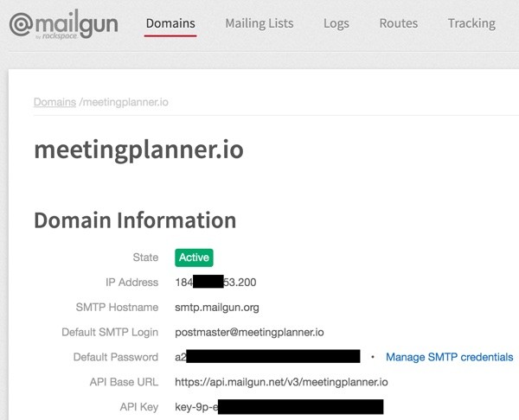
Task: Click the Domain Information heading
Action: coord(135,220)
